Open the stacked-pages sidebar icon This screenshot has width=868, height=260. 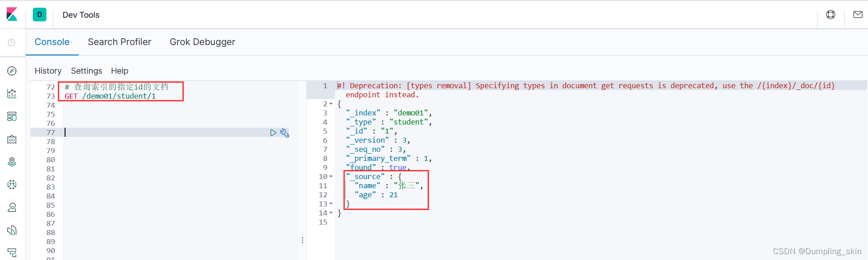tap(12, 230)
